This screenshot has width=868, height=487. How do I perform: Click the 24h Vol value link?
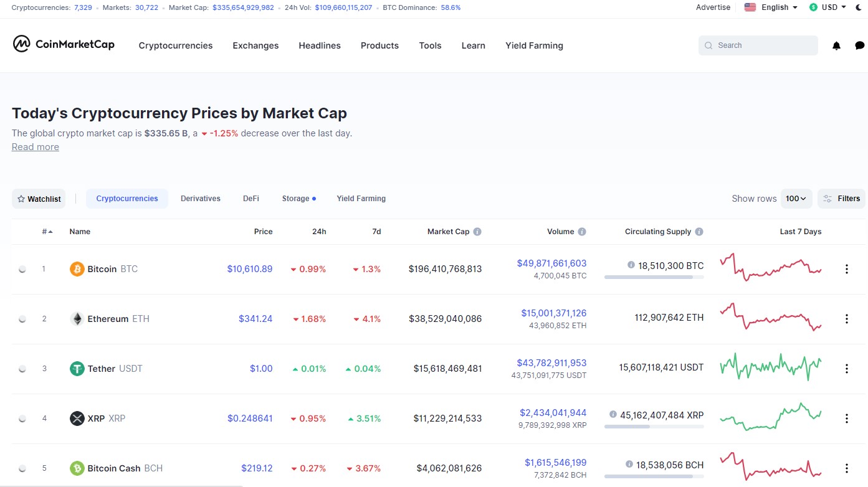click(343, 7)
